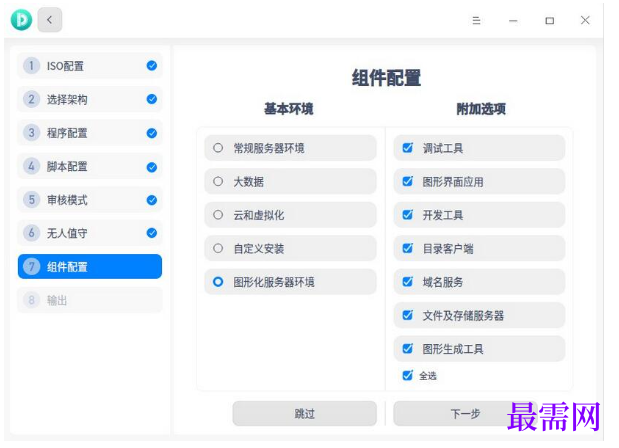Toggle the 全选 select-all checkbox

[x=407, y=375]
